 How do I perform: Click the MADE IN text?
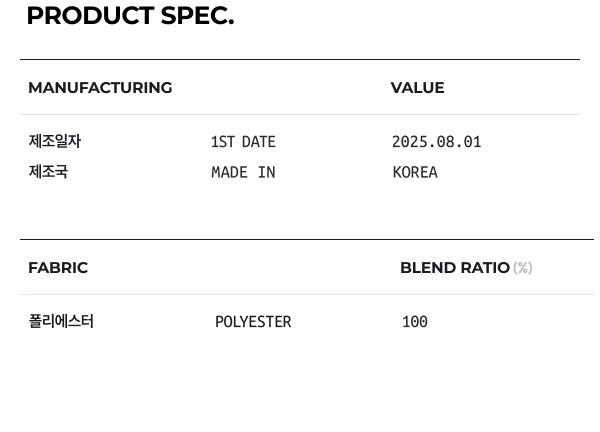point(243,172)
